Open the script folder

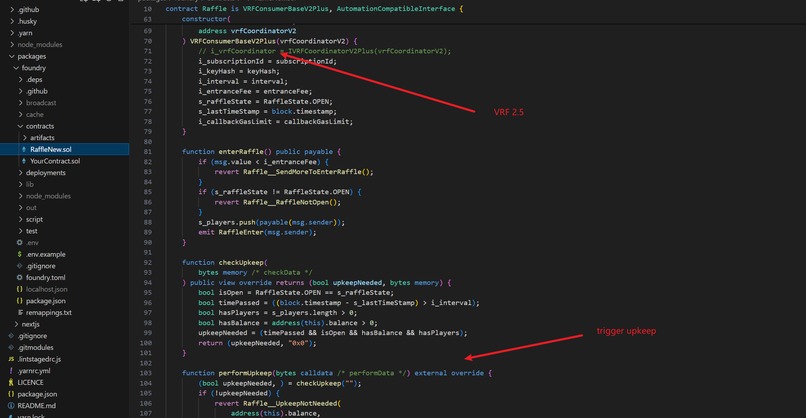pos(34,220)
